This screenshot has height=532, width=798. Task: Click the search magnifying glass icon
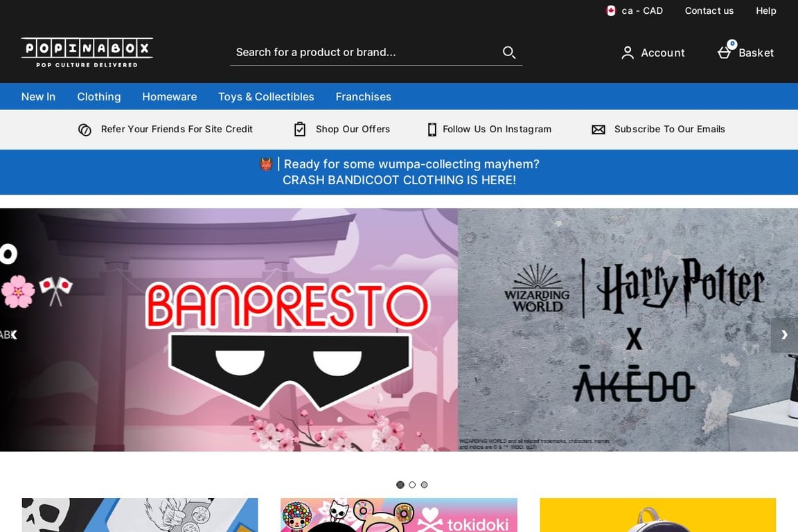click(509, 52)
